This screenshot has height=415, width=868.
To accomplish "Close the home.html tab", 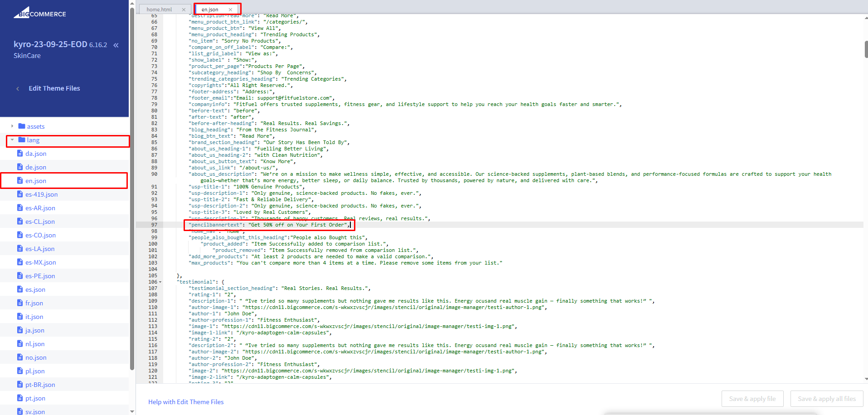I will point(184,10).
